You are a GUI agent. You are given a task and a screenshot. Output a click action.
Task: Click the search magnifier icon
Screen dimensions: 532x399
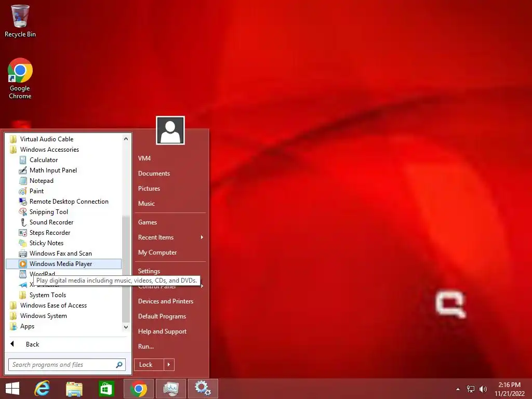119,365
